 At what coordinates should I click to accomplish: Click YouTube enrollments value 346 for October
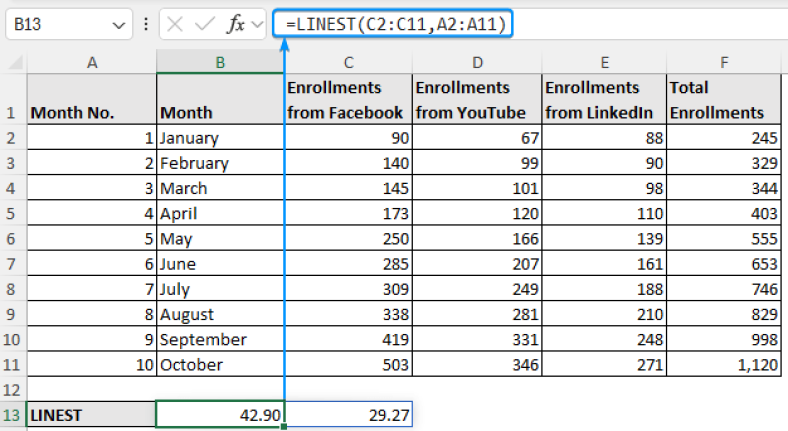coord(477,364)
